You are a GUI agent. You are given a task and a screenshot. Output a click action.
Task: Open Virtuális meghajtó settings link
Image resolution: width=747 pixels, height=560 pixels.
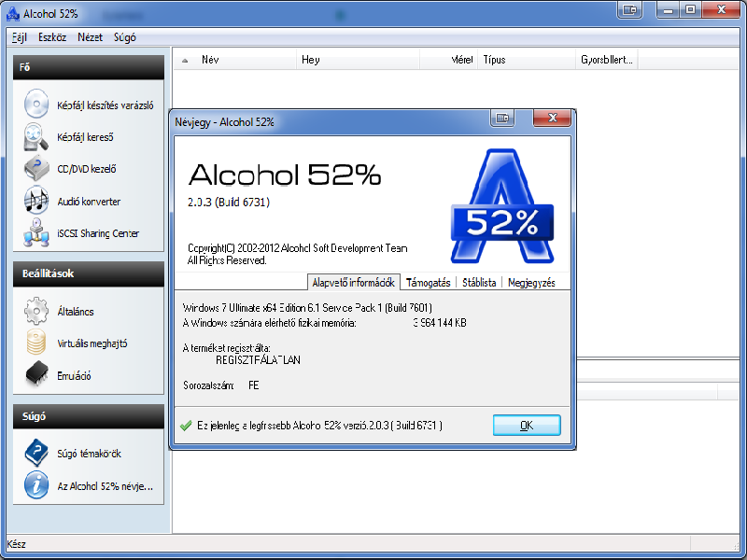[x=92, y=343]
